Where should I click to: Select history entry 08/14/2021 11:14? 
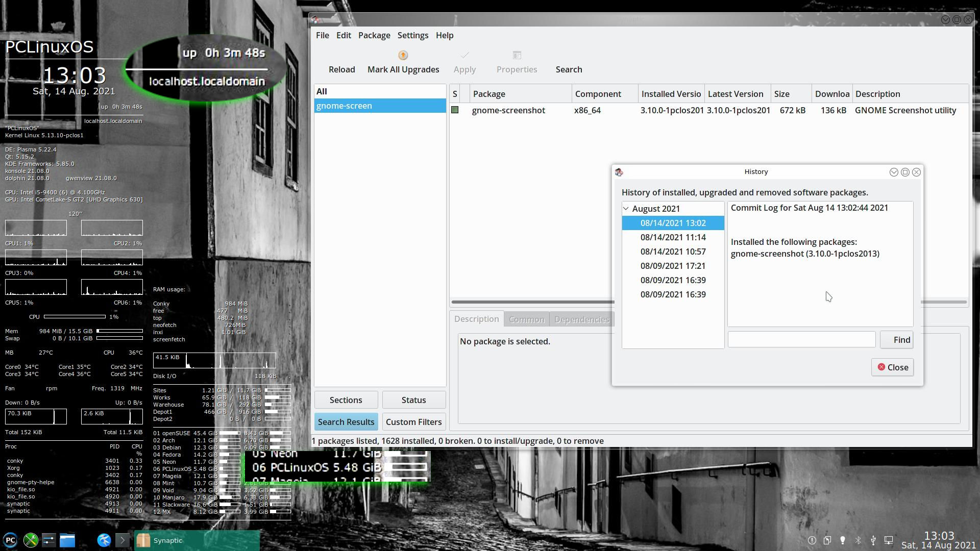pyautogui.click(x=673, y=237)
